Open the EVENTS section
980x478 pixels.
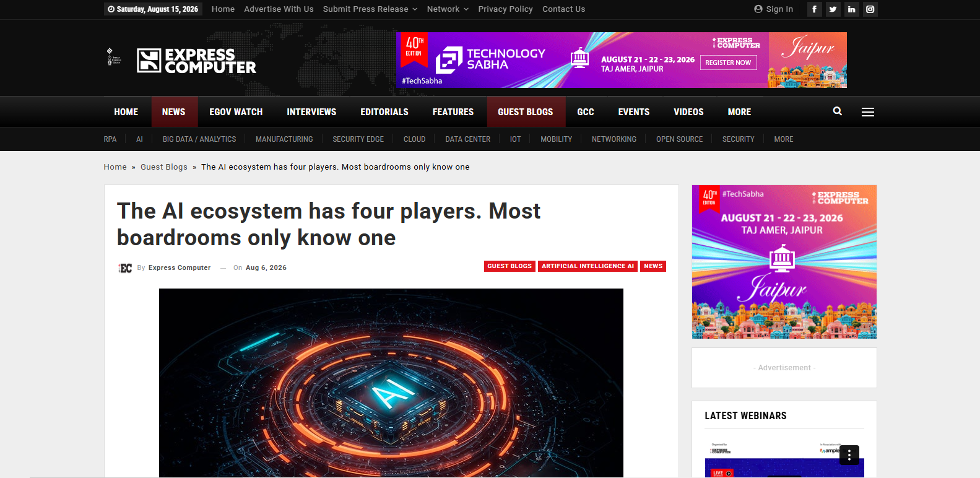tap(634, 112)
